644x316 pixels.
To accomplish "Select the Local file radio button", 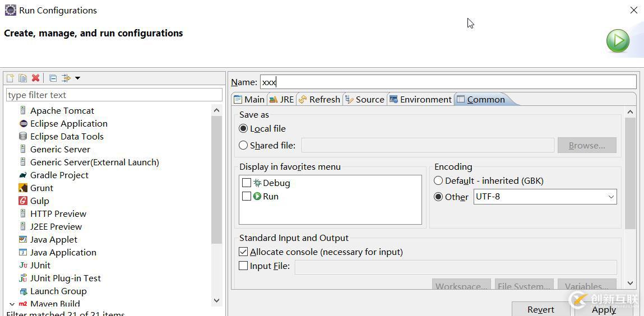I will coord(243,128).
